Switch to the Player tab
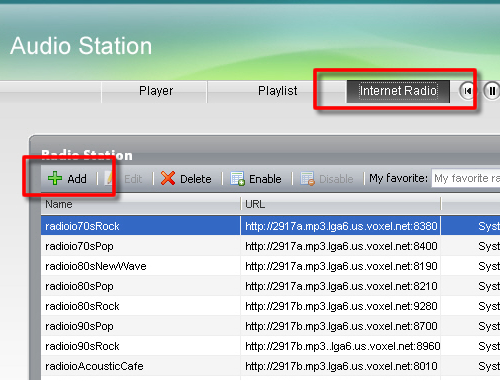Image resolution: width=500 pixels, height=381 pixels. pyautogui.click(x=156, y=91)
